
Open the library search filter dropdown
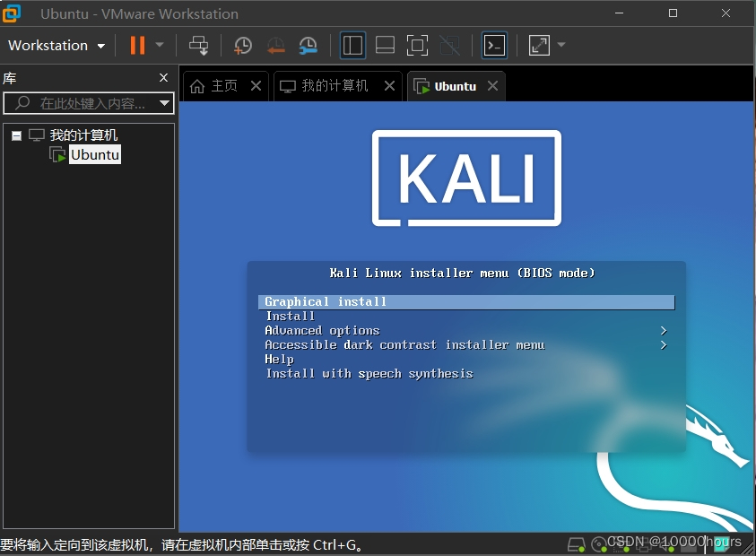[x=164, y=103]
